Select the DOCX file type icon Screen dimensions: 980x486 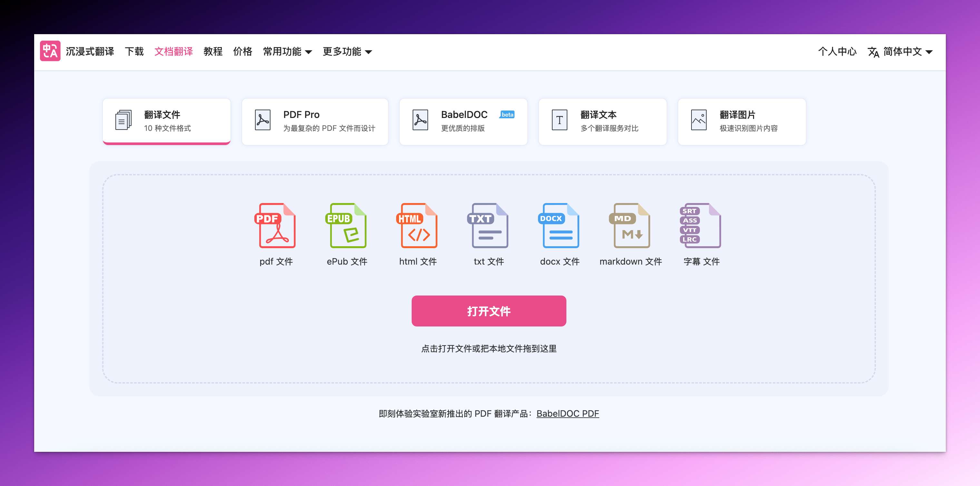click(x=559, y=226)
